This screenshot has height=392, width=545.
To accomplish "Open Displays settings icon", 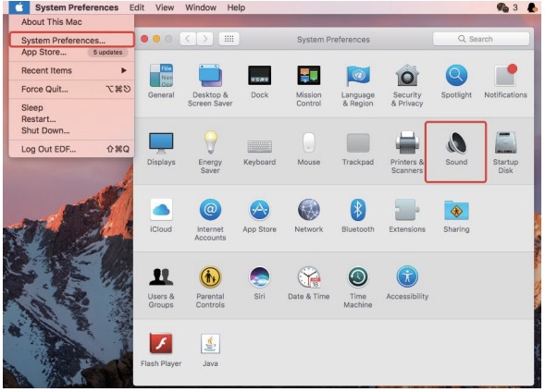I will coord(161,149).
